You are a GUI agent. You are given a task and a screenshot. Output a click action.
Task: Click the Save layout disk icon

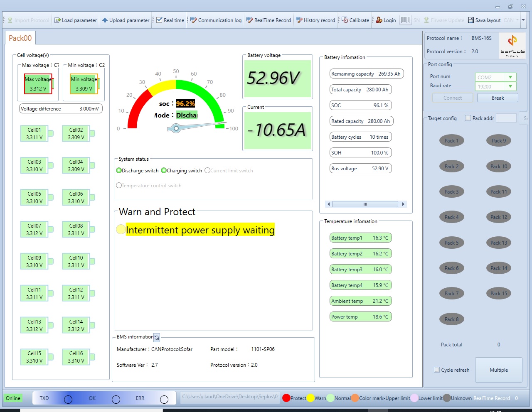point(471,20)
